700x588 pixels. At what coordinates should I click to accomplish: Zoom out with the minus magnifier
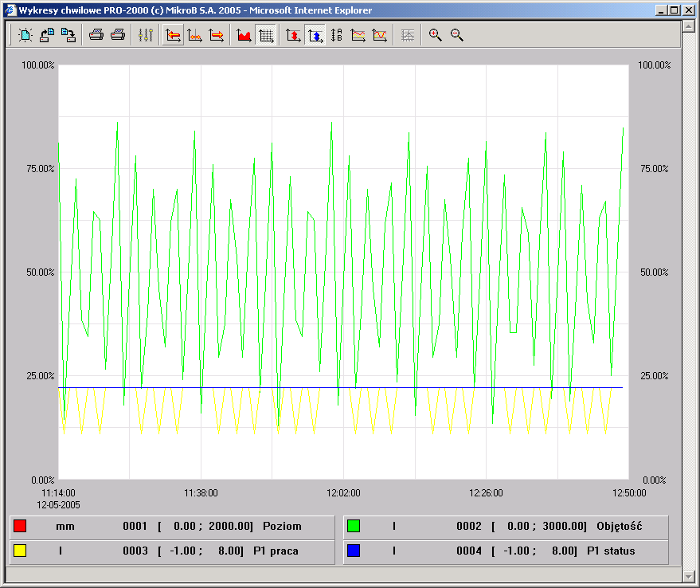(x=456, y=35)
